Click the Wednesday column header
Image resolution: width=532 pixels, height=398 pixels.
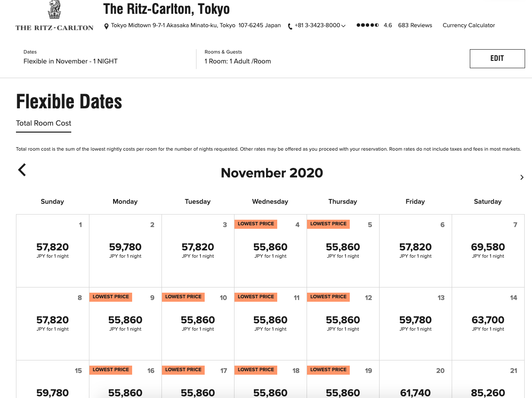(x=270, y=202)
